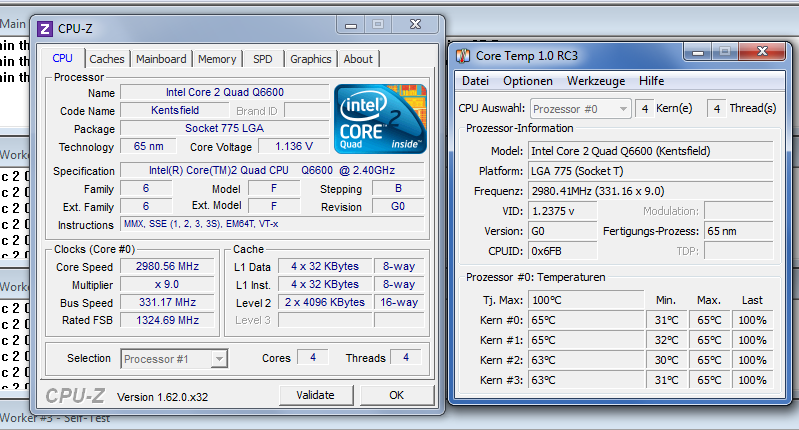799x430 pixels.
Task: Click the Technology value 65 nm in CPU-Z
Action: 148,146
